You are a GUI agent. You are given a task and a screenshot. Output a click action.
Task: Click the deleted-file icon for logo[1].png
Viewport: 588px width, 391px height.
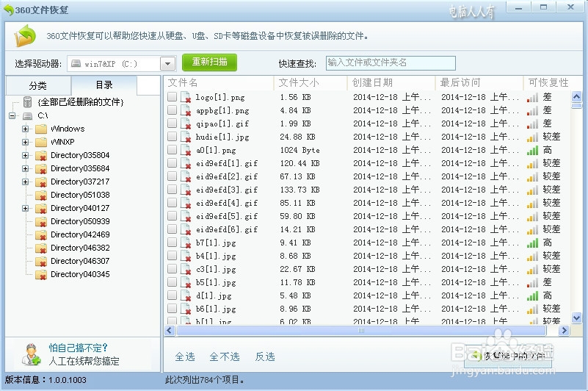tap(186, 97)
